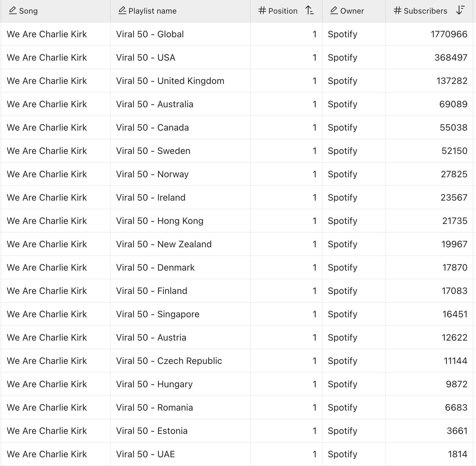Screen dimensions: 476x466
Task: Click the pencil icon beside Song header
Action: coord(13,11)
